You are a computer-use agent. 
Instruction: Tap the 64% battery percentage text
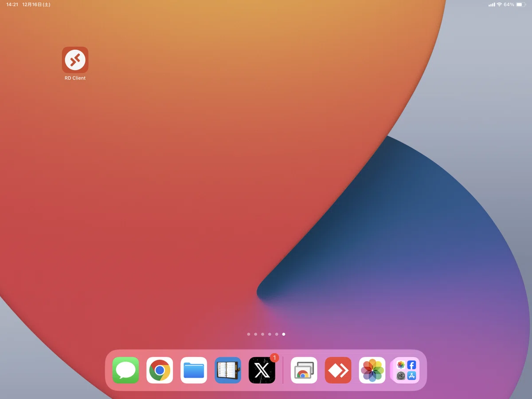pos(509,4)
